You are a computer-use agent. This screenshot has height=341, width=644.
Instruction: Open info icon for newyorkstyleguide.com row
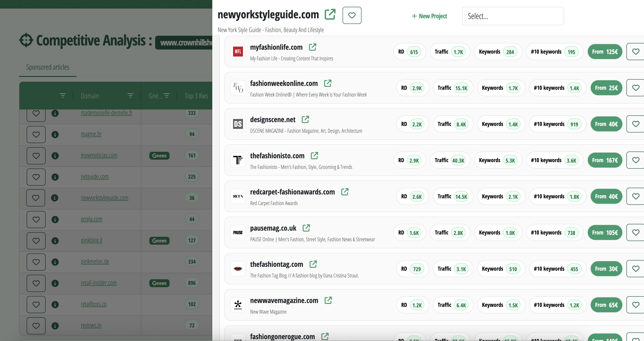[x=55, y=198]
